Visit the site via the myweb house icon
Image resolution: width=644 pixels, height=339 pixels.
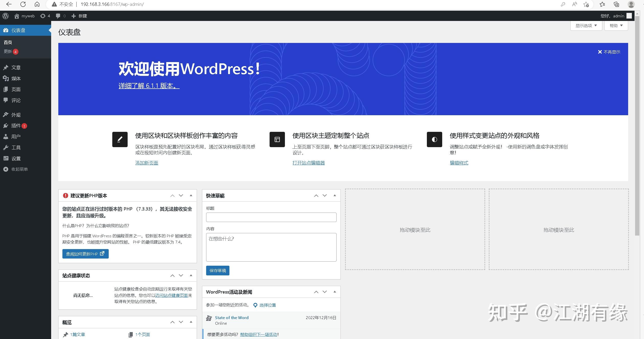point(17,16)
